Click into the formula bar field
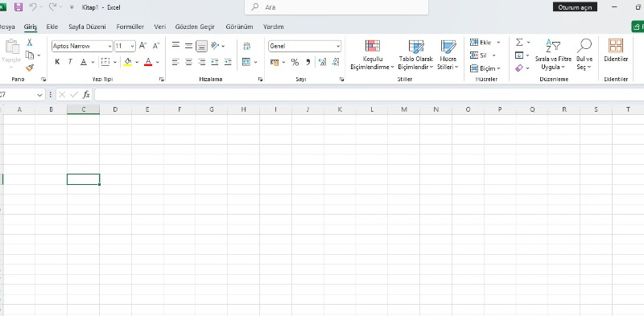Screen dimensions: 644x316 coord(369,95)
